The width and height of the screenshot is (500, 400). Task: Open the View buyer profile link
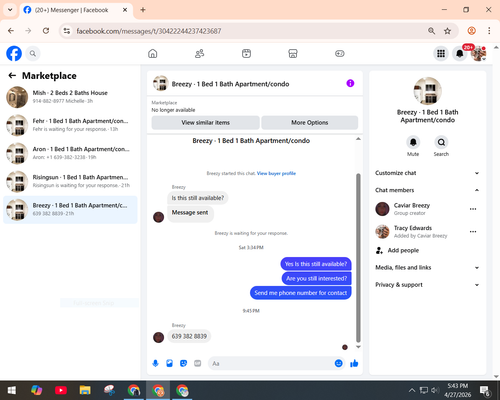click(276, 173)
